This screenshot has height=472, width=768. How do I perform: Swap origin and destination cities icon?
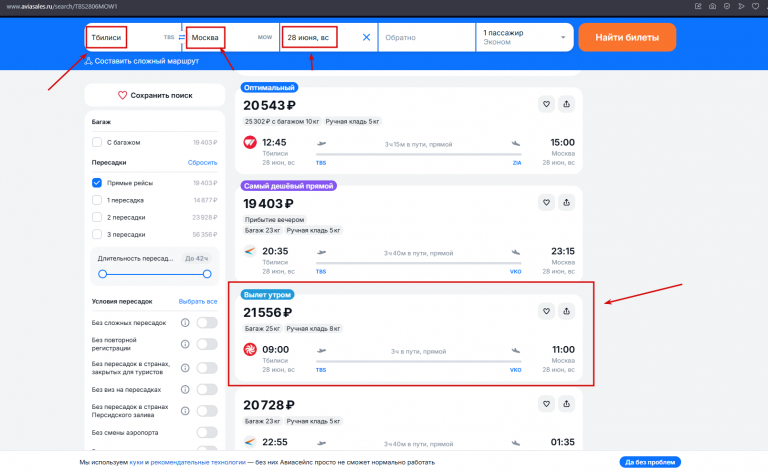(182, 37)
